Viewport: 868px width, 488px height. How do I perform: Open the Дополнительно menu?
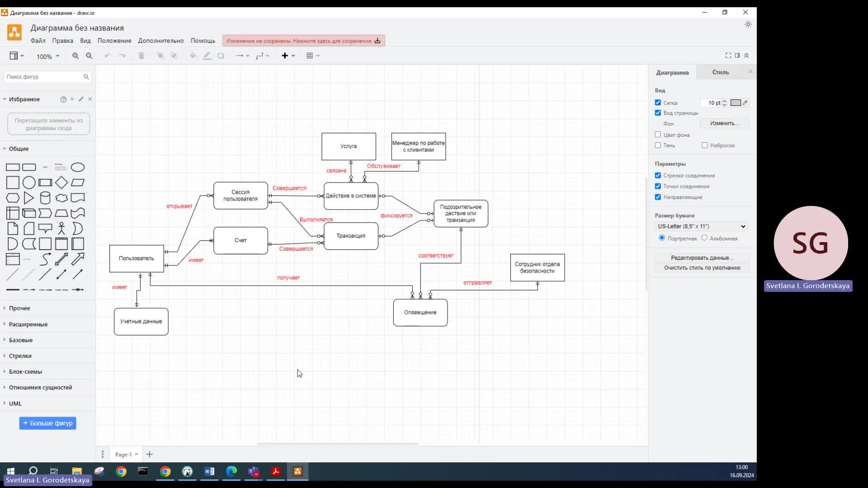[x=161, y=41]
